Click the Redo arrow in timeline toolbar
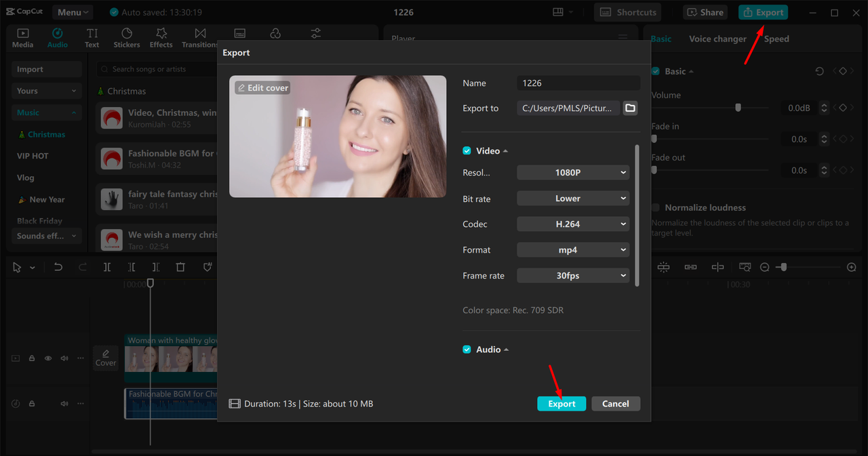This screenshot has width=868, height=456. click(x=83, y=267)
